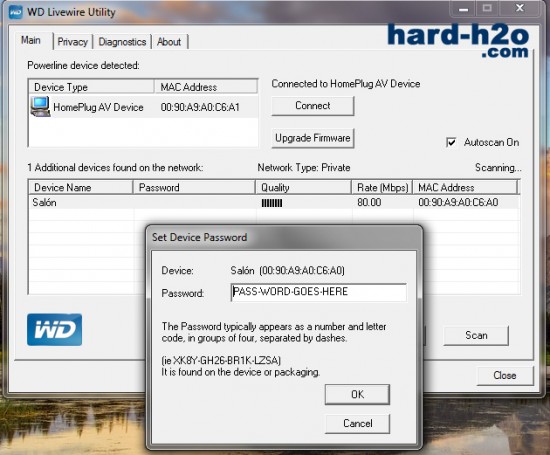
Task: Click the Scan button
Action: tap(476, 335)
